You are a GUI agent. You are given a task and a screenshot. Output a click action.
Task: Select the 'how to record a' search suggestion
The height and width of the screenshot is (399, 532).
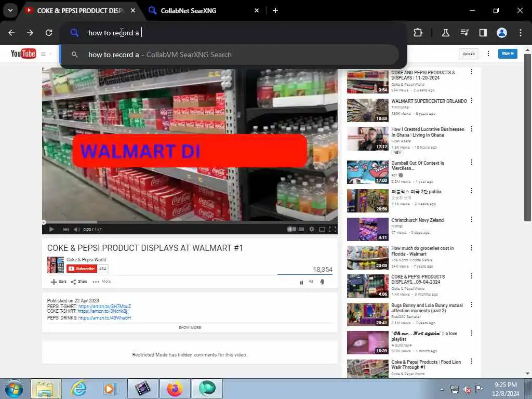point(230,55)
